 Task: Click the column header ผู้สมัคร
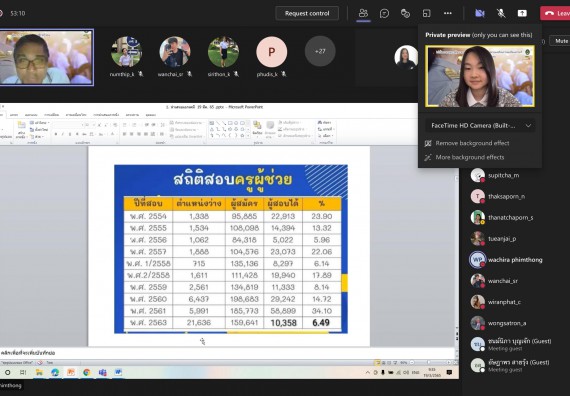(x=244, y=204)
